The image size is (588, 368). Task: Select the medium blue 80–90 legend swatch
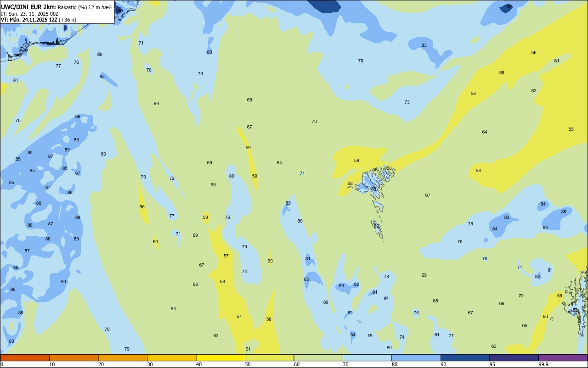(x=416, y=357)
